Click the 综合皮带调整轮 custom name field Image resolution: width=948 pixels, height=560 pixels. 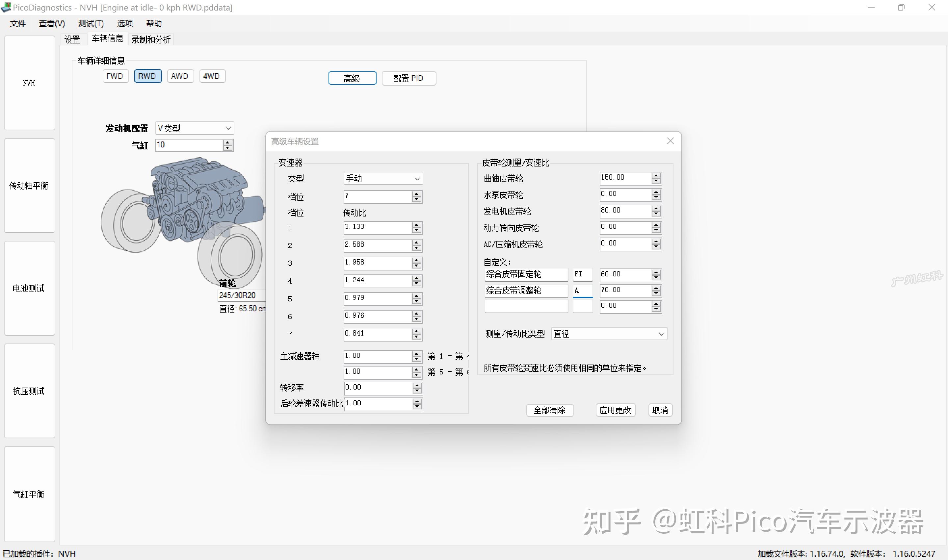click(526, 291)
